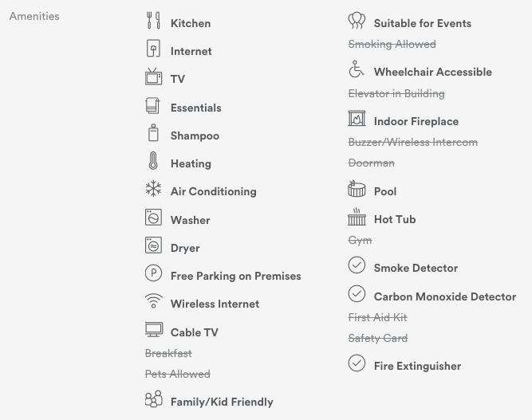
Task: Click the crossed-out Pets Allowed text
Action: (x=178, y=374)
